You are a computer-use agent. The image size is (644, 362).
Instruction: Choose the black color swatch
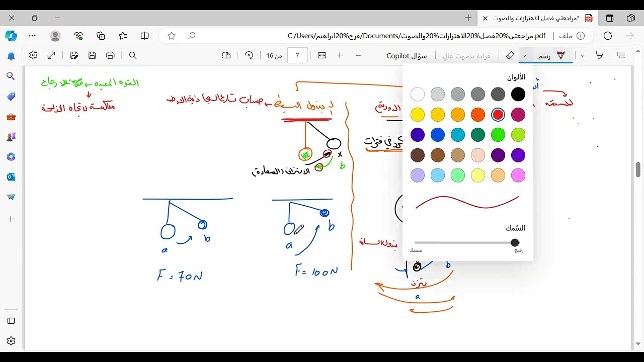[x=518, y=94]
